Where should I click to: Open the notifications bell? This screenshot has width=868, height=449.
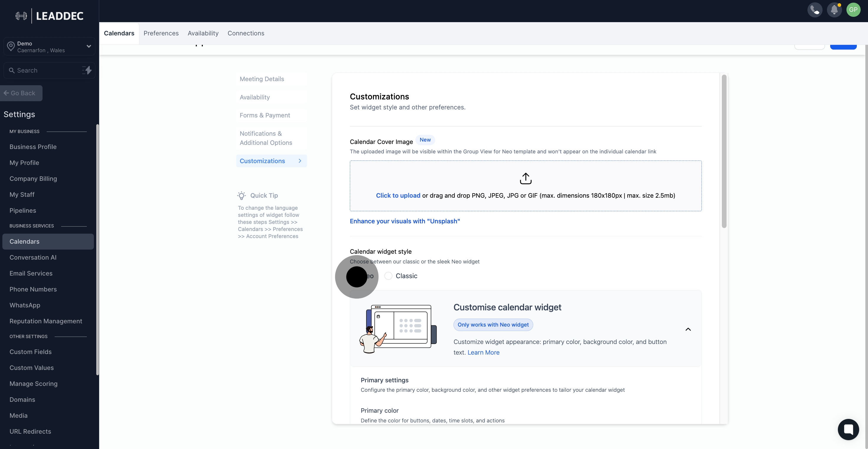click(x=834, y=10)
